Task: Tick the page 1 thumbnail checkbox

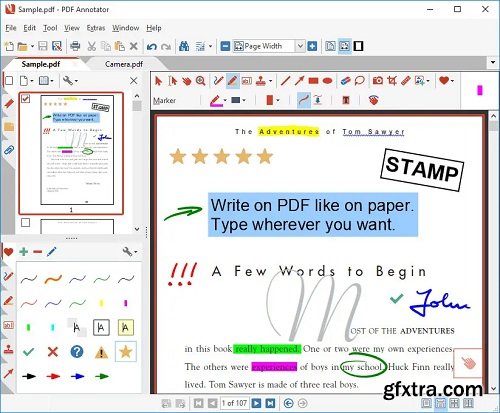Action: tap(25, 99)
